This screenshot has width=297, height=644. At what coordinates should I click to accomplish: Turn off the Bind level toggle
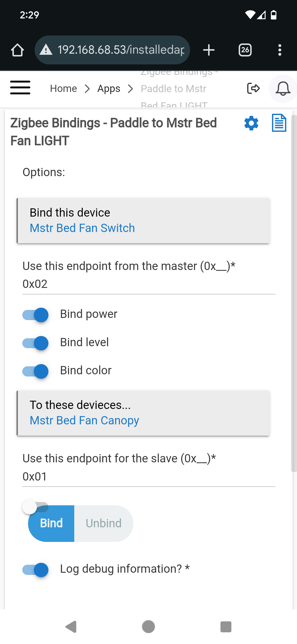pos(35,343)
